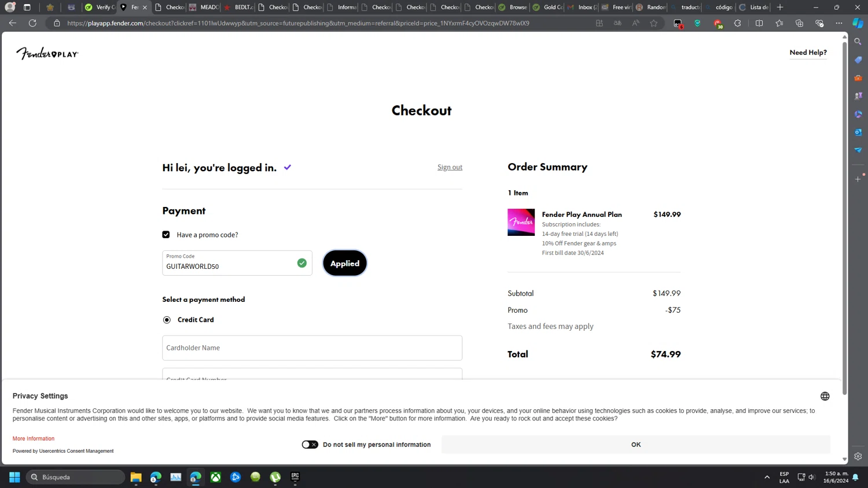
Task: Click the Promo Code input field
Action: [x=237, y=263]
